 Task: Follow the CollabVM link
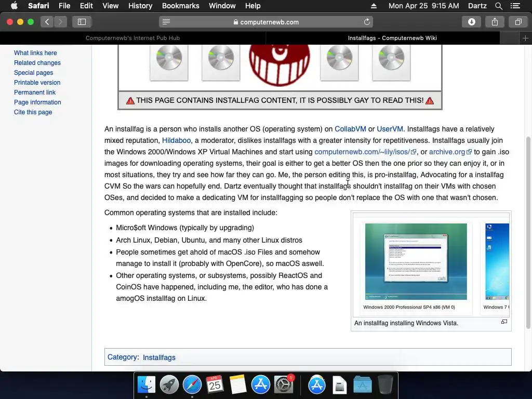pos(350,129)
